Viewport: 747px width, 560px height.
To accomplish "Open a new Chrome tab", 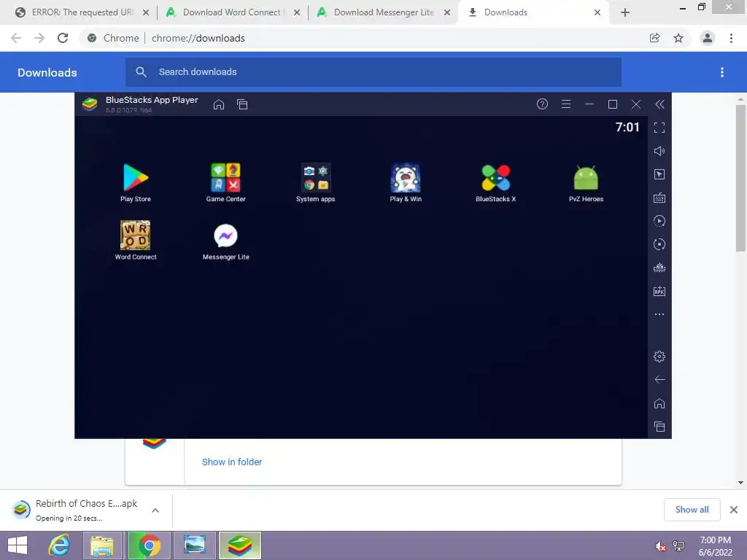I will click(625, 12).
